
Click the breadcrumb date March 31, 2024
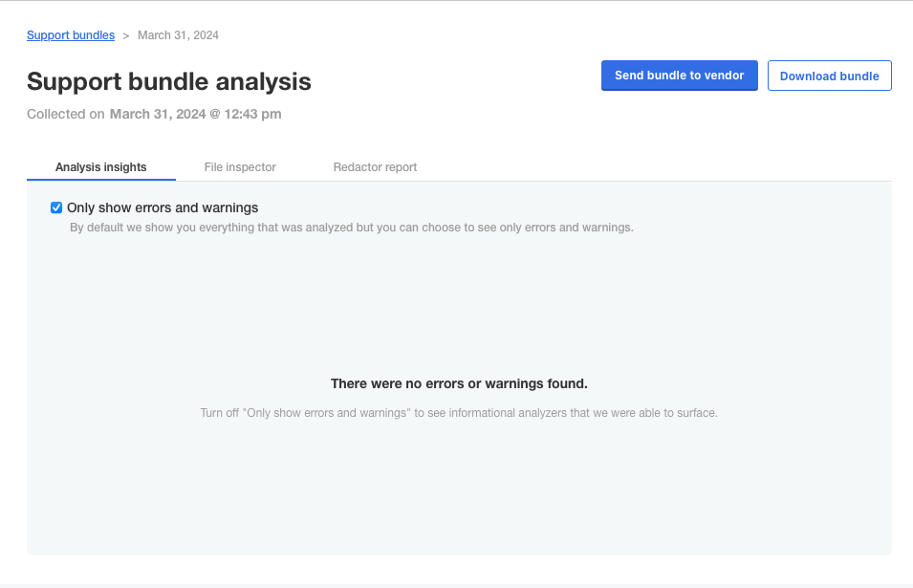coord(178,35)
